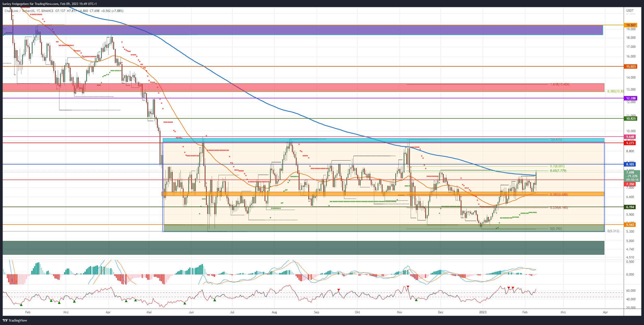
Task: Click the Sep month label on time axis
Action: (x=316, y=312)
